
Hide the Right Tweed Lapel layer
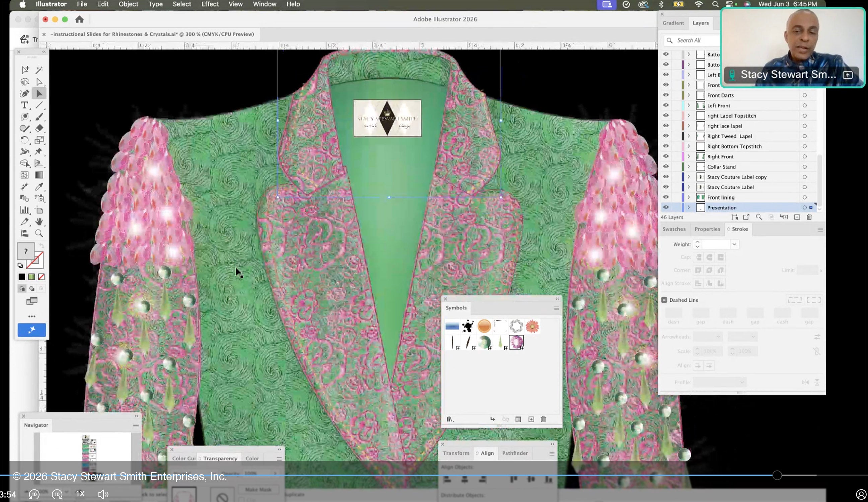(x=666, y=136)
